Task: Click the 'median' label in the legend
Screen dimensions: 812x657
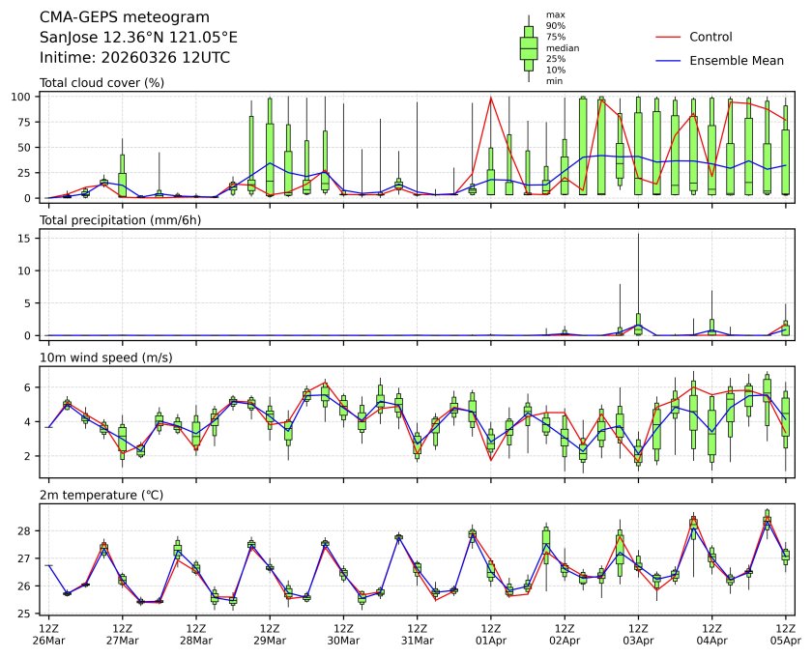Action: click(562, 47)
